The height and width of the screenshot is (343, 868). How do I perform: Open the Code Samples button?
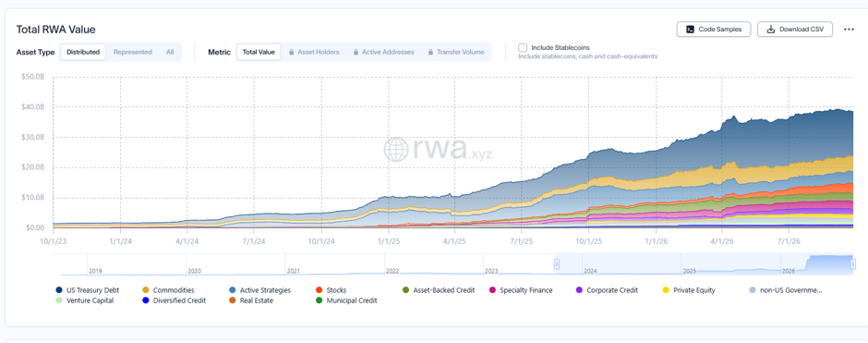[x=713, y=30]
